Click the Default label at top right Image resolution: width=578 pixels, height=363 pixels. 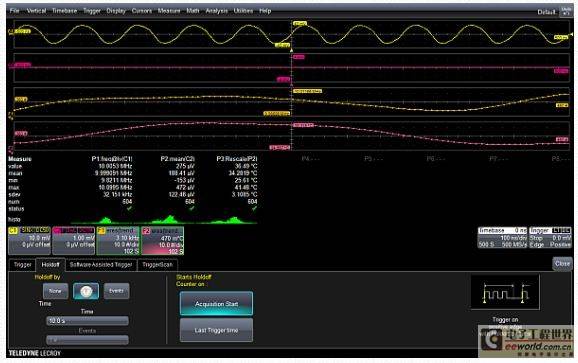point(546,12)
